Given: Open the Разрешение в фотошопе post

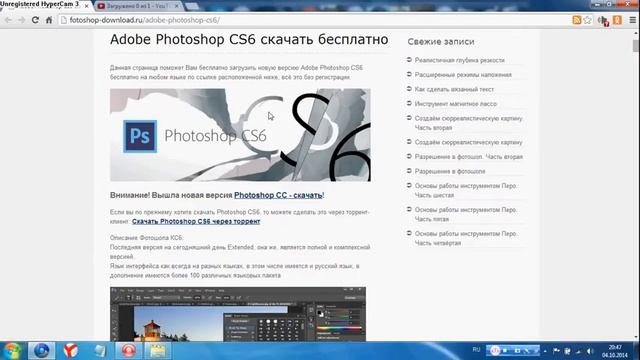Looking at the screenshot, I should click(450, 171).
